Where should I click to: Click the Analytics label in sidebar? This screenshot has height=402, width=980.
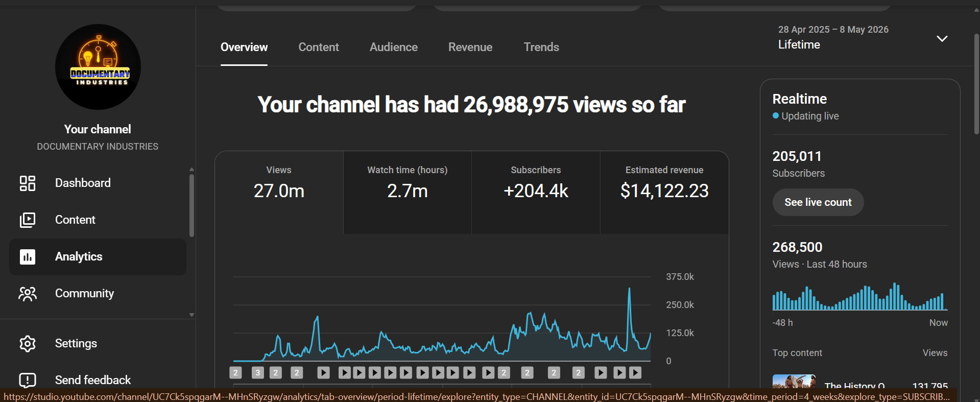click(x=79, y=256)
